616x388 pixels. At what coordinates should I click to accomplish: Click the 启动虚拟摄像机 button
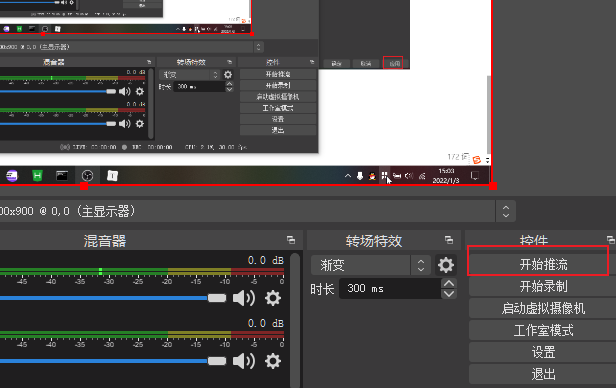[543, 308]
